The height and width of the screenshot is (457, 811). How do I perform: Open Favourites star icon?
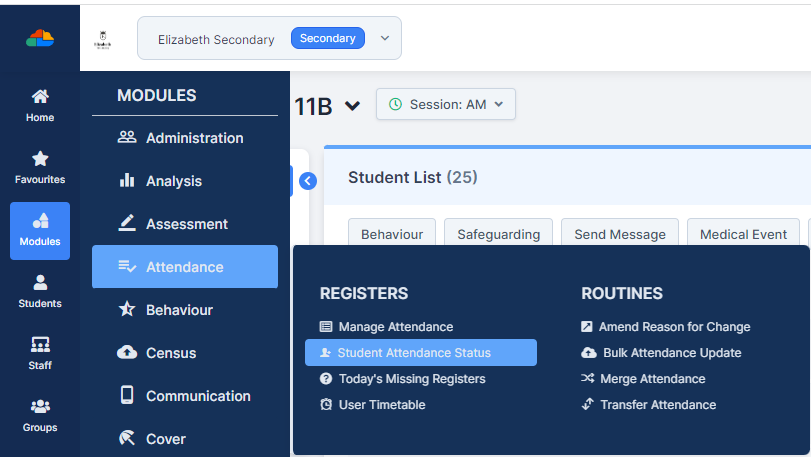pyautogui.click(x=40, y=159)
